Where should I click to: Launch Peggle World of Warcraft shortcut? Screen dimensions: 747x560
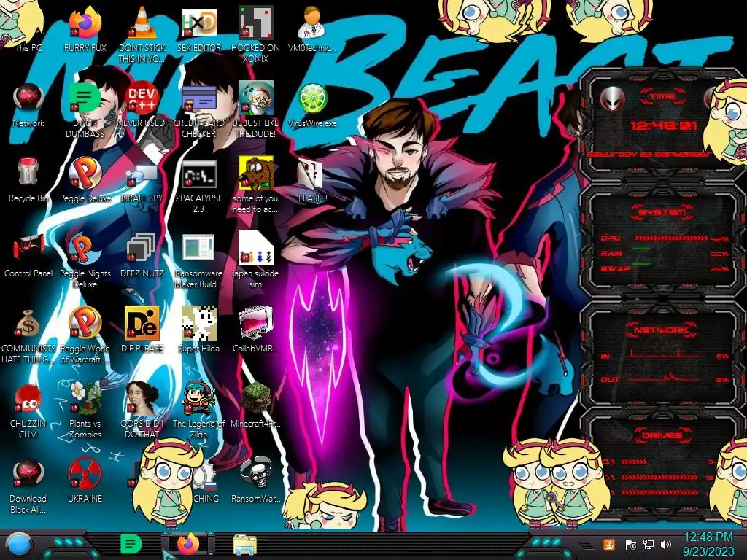point(85,324)
